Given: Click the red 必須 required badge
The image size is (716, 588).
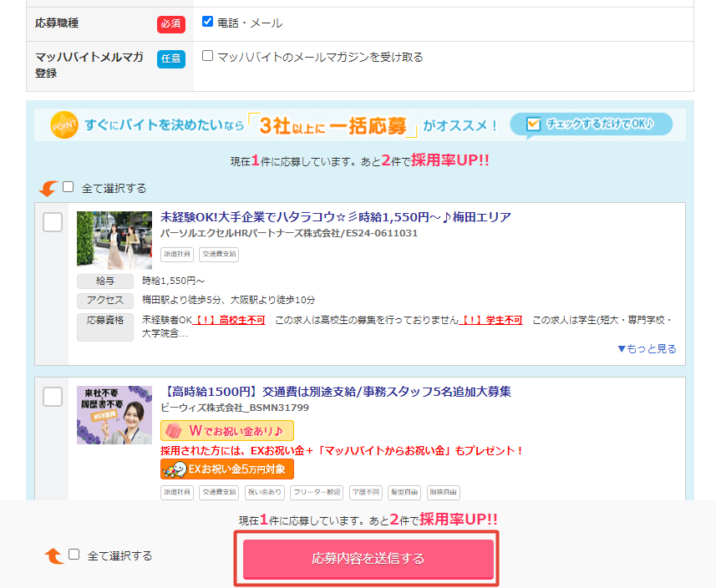Looking at the screenshot, I should [170, 24].
